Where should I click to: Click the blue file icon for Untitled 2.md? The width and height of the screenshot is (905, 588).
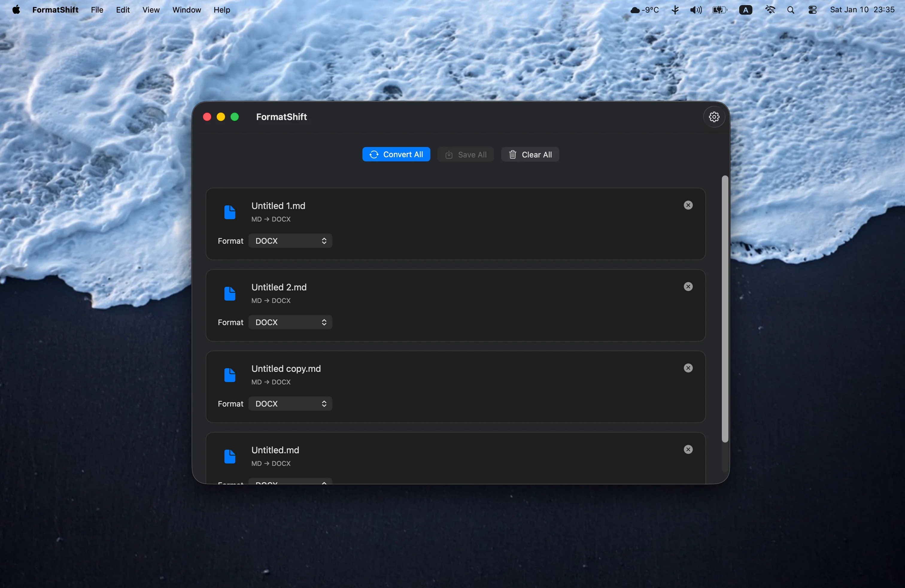[x=230, y=293]
